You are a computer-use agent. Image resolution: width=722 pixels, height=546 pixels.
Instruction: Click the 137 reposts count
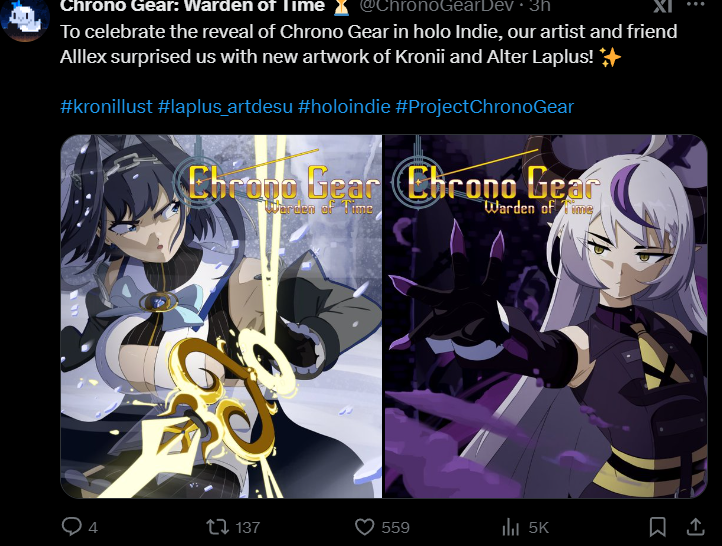tap(248, 527)
